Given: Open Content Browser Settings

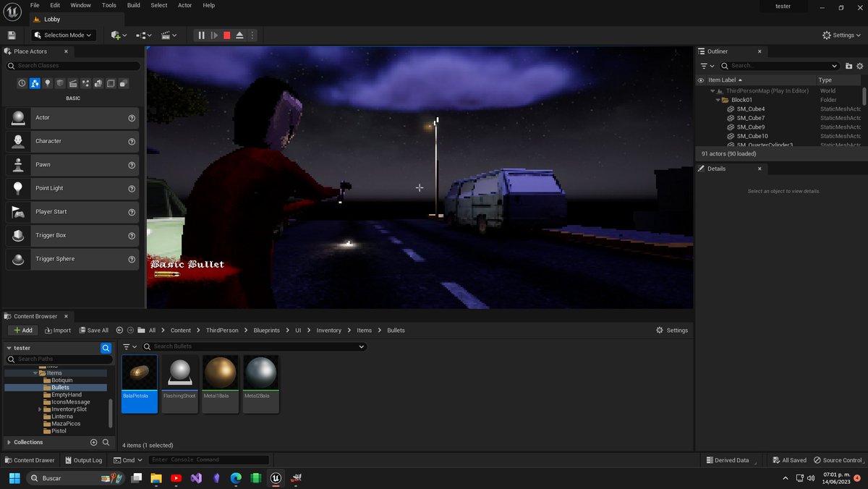Looking at the screenshot, I should click(x=672, y=331).
